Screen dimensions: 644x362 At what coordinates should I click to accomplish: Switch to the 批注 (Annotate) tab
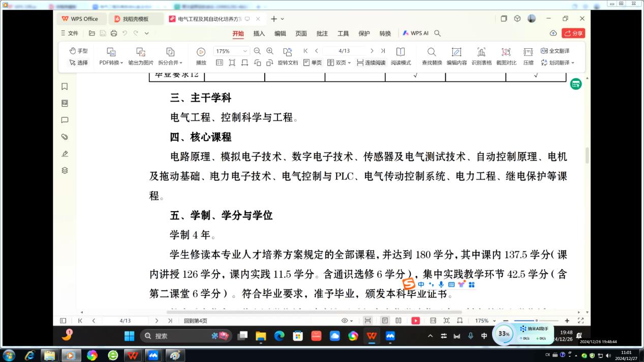322,34
